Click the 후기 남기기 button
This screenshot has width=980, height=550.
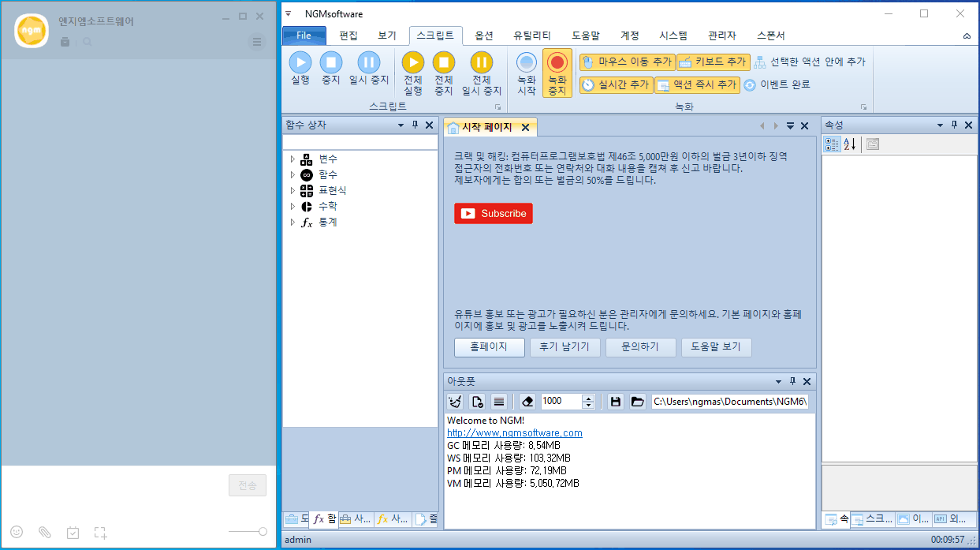pos(565,347)
